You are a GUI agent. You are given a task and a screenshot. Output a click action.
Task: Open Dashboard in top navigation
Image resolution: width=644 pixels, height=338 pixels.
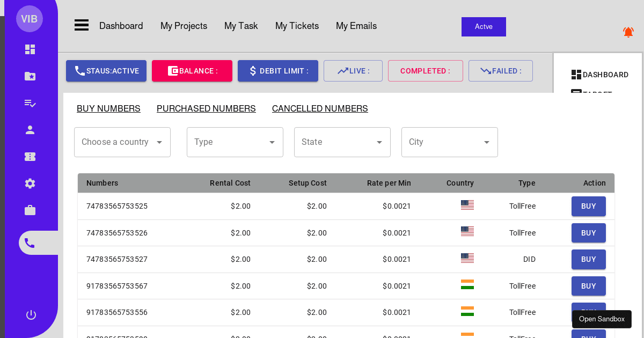pyautogui.click(x=121, y=26)
